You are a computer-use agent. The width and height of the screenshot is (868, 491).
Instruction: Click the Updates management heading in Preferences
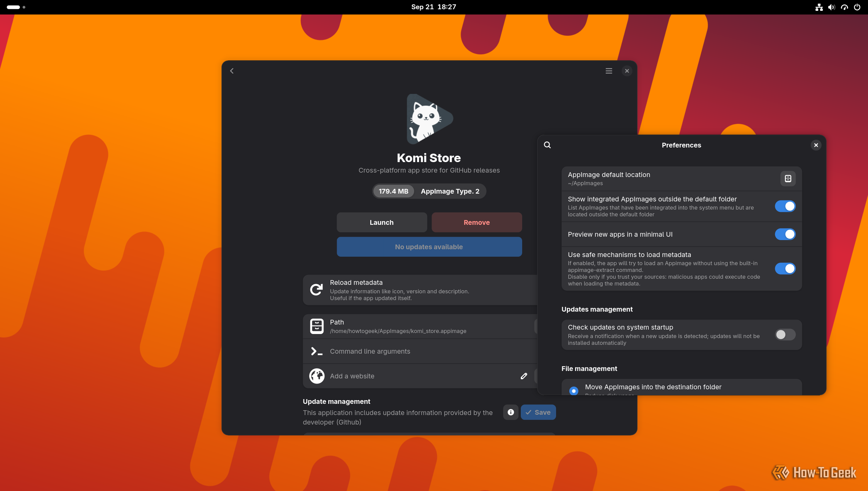point(597,309)
